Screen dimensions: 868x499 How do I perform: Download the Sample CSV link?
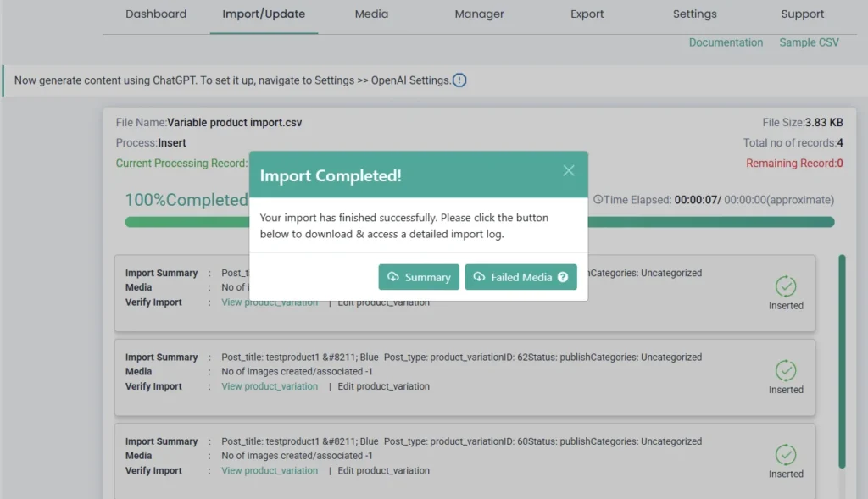(x=809, y=42)
